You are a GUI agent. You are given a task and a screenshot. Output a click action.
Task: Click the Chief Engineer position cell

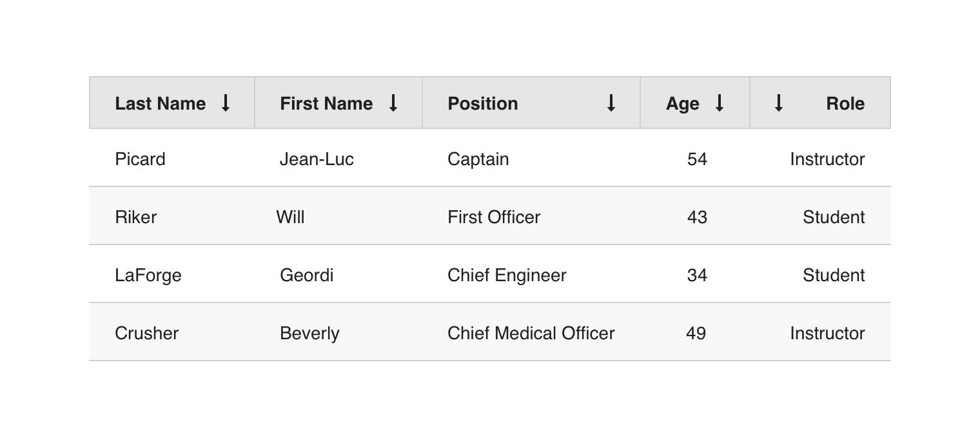tap(507, 275)
